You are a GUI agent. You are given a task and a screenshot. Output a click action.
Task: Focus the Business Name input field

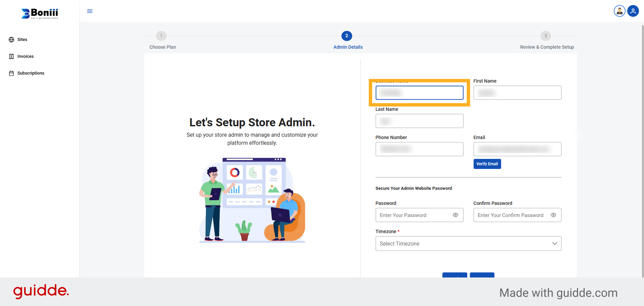coord(419,93)
